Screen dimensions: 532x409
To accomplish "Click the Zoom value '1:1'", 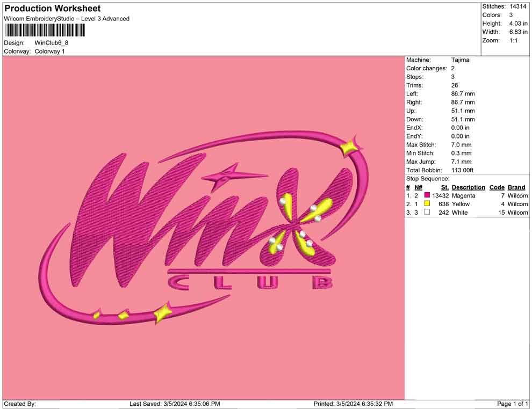I will pyautogui.click(x=513, y=40).
